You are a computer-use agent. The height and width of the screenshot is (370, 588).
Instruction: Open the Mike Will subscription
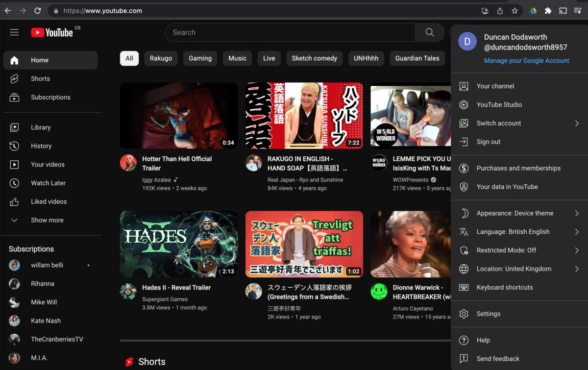(50, 302)
